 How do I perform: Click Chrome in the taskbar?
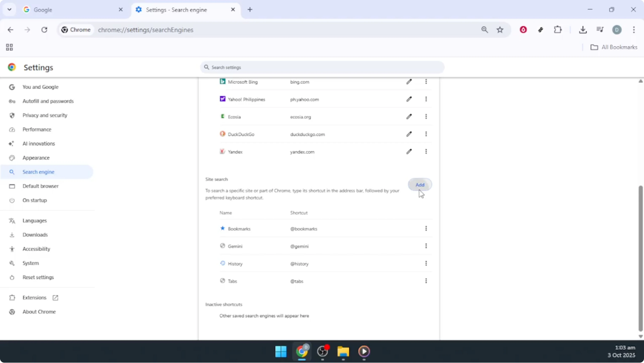click(x=302, y=351)
